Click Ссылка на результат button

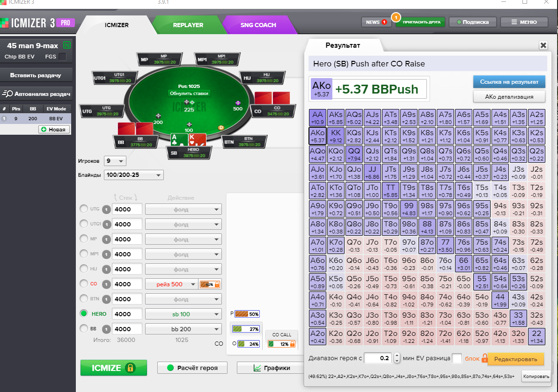point(509,82)
